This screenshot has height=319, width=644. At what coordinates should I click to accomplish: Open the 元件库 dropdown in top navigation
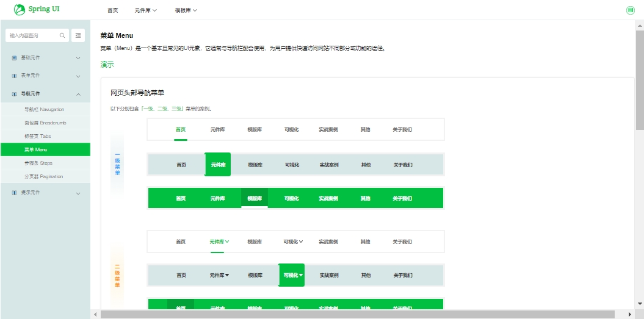pos(146,10)
